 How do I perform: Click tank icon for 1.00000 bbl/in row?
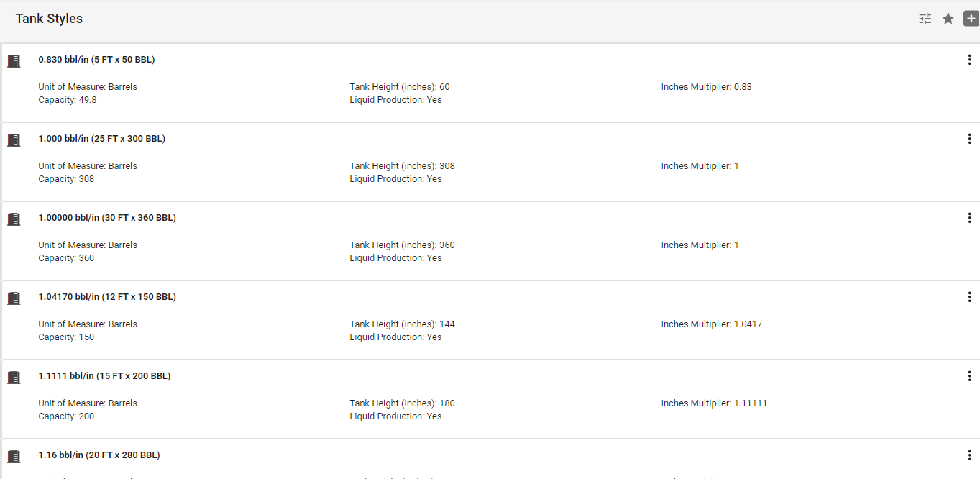tap(14, 219)
